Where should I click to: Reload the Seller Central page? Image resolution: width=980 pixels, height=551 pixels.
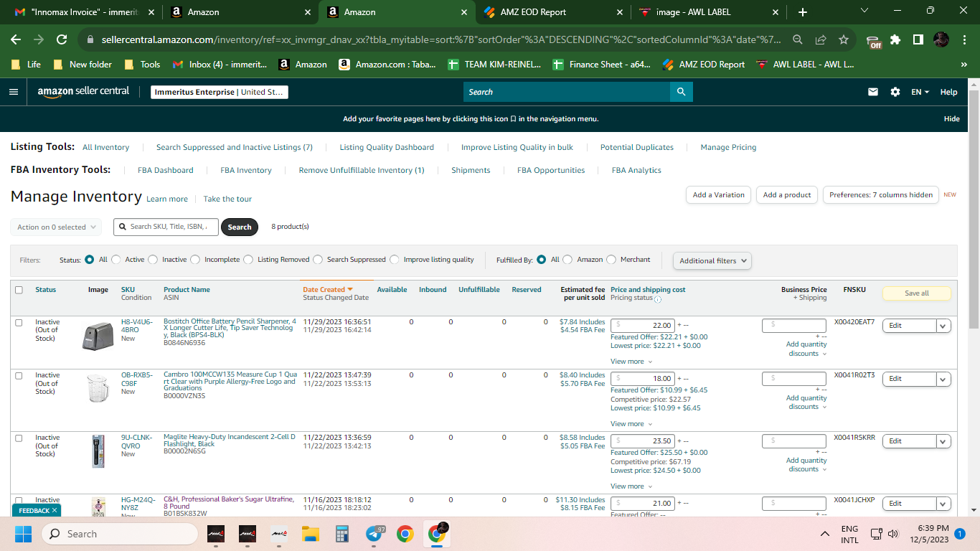(62, 39)
